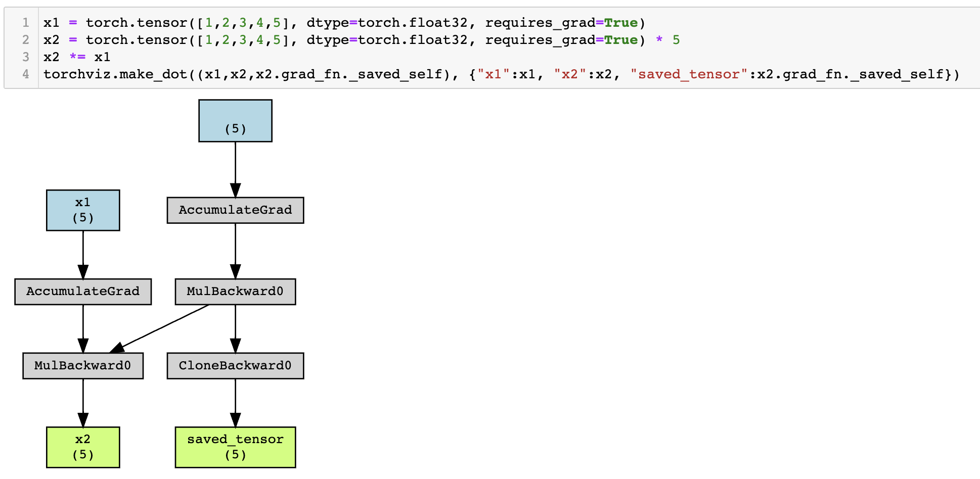Click line number 1 in the gutter
This screenshot has height=479, width=980.
pyautogui.click(x=25, y=23)
